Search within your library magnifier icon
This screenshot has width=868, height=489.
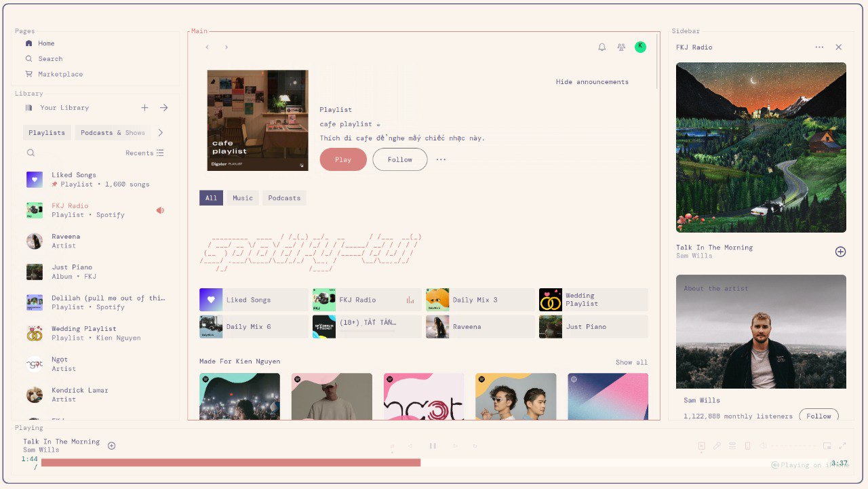click(x=31, y=153)
